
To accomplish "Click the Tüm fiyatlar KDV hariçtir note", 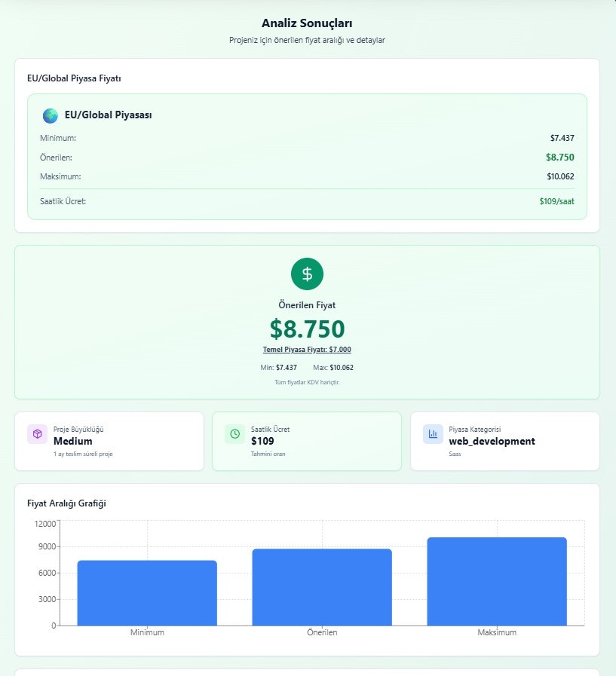I will point(307,382).
